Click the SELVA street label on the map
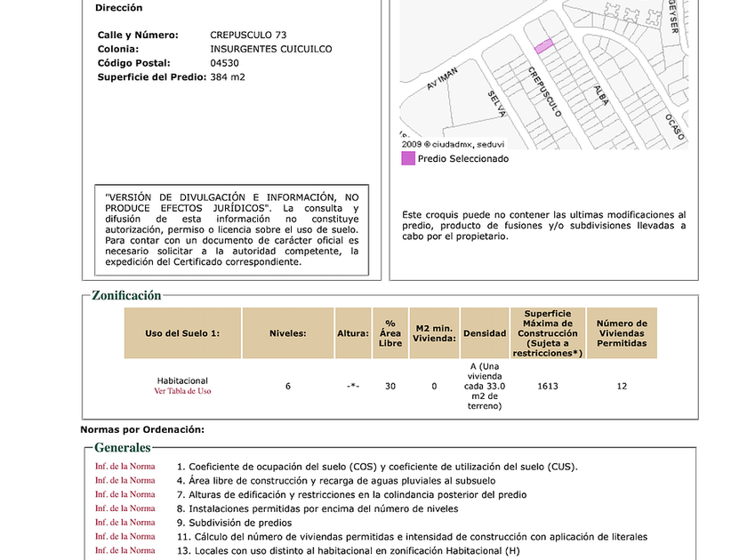Screen dimensions: 747x560 (x=496, y=104)
